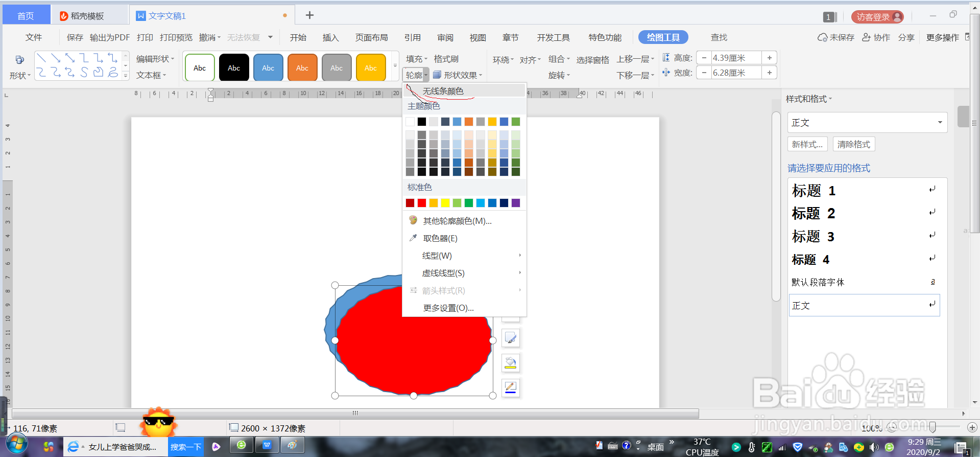This screenshot has height=457, width=980.
Task: Pick the black theme color swatch
Action: tap(422, 122)
